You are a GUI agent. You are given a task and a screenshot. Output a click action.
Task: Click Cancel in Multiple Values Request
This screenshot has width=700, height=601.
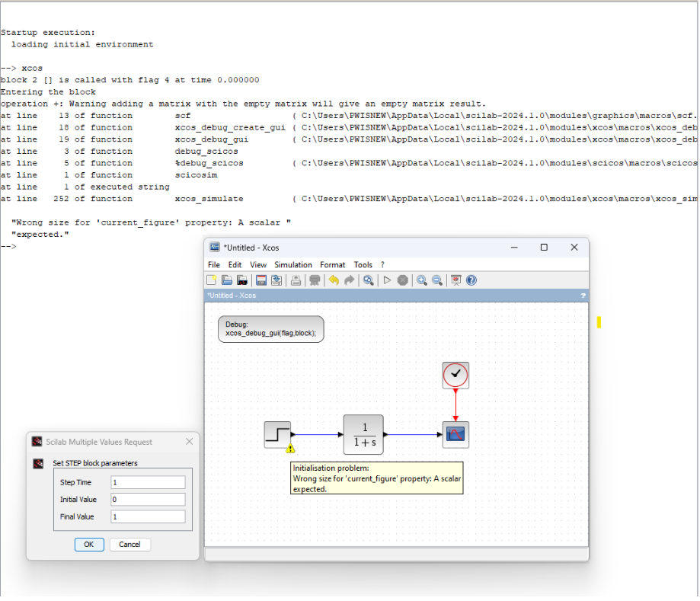point(129,545)
